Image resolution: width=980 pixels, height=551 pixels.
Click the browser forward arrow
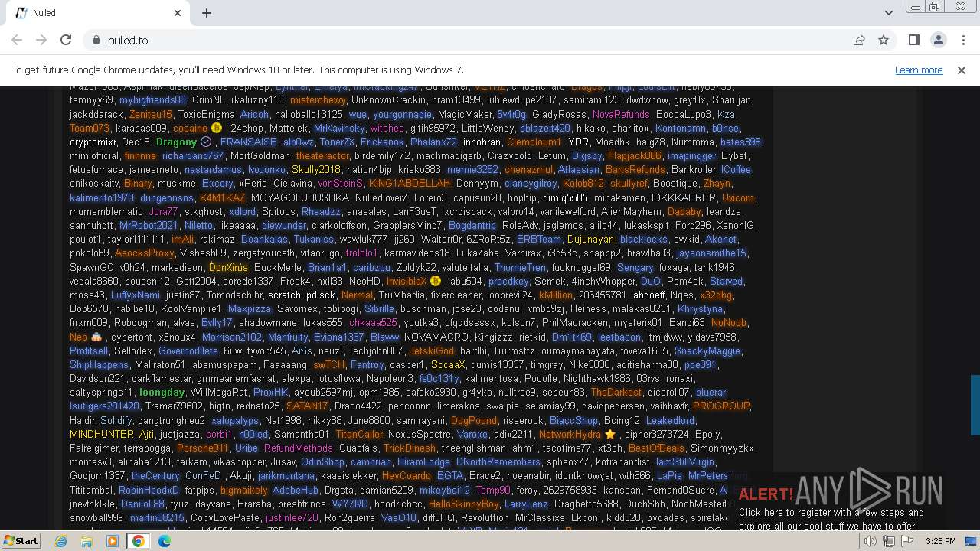[x=41, y=40]
